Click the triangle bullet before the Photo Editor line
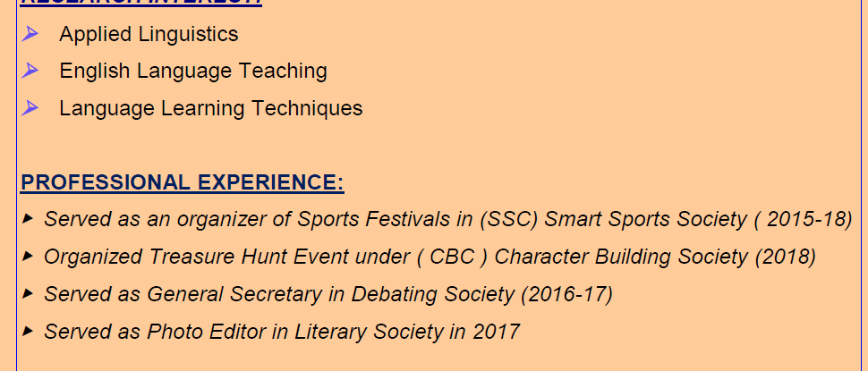 click(28, 331)
